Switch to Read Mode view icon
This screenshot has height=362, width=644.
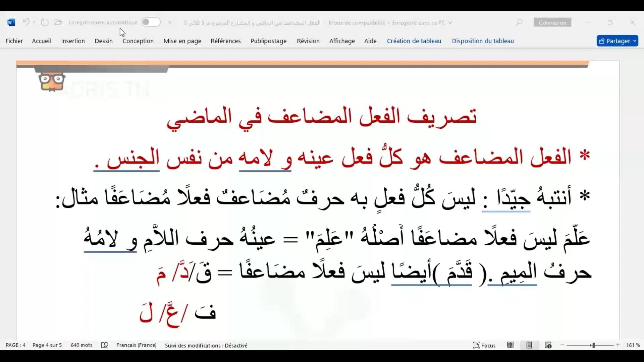pos(510,345)
